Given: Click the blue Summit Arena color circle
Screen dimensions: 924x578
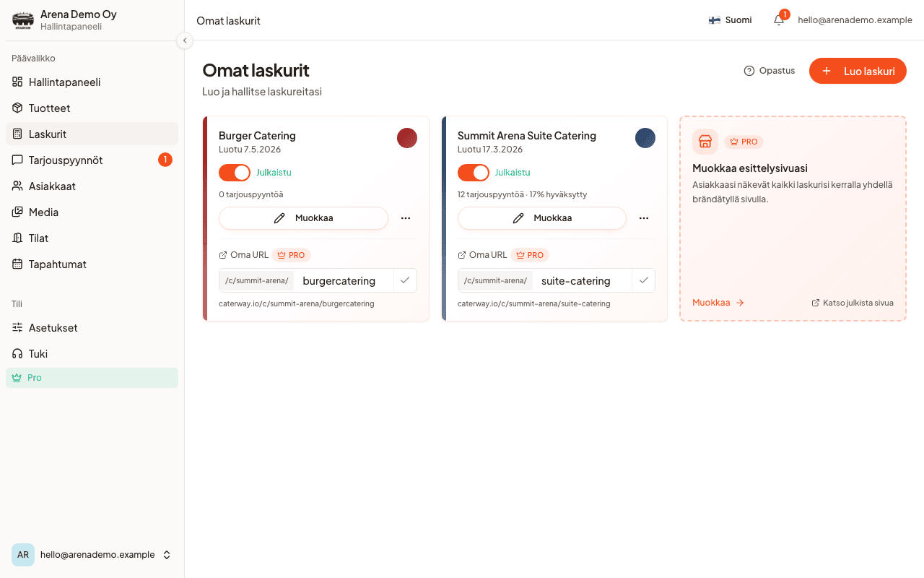Looking at the screenshot, I should pyautogui.click(x=645, y=138).
